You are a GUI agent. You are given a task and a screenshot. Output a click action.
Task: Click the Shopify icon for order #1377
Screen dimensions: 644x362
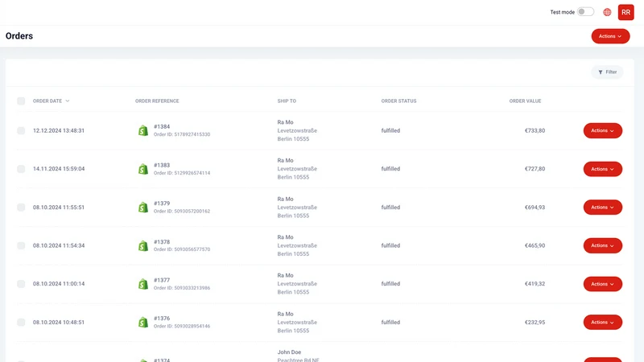click(x=143, y=284)
